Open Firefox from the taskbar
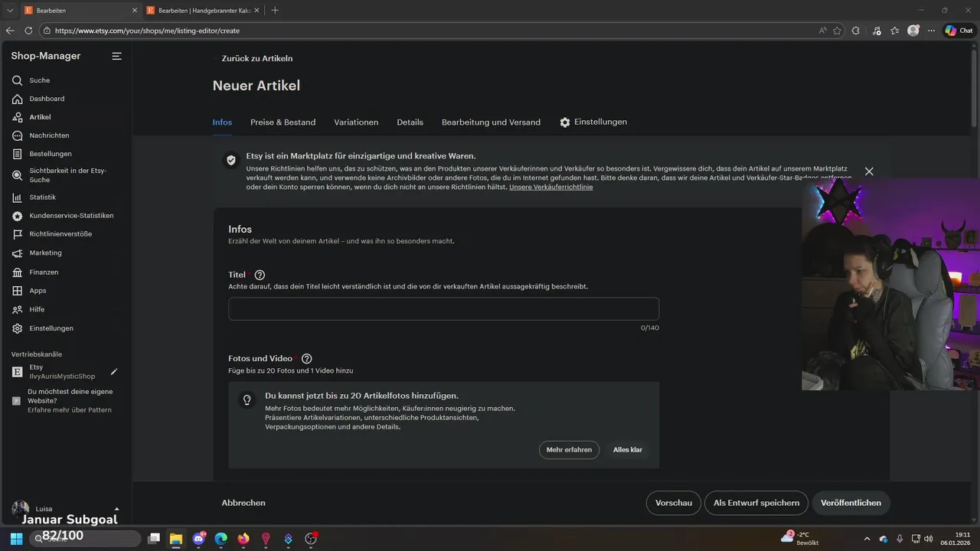This screenshot has width=980, height=551. pos(243,539)
